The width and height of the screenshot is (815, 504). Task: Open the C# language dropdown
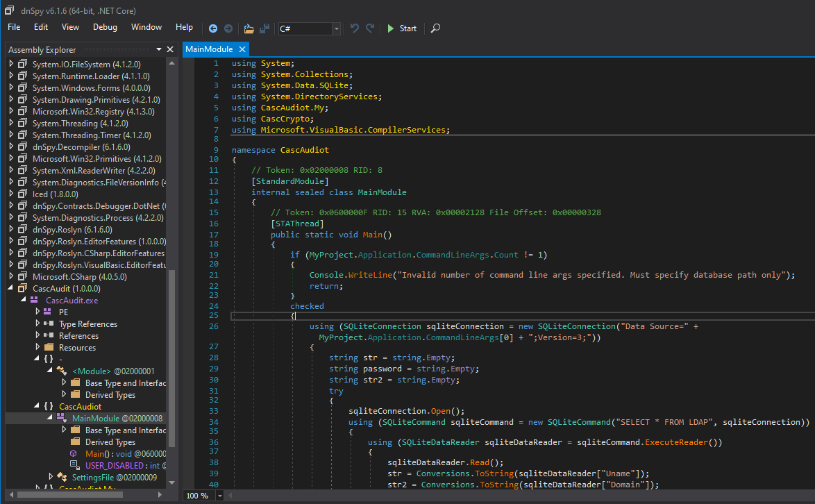coord(337,28)
